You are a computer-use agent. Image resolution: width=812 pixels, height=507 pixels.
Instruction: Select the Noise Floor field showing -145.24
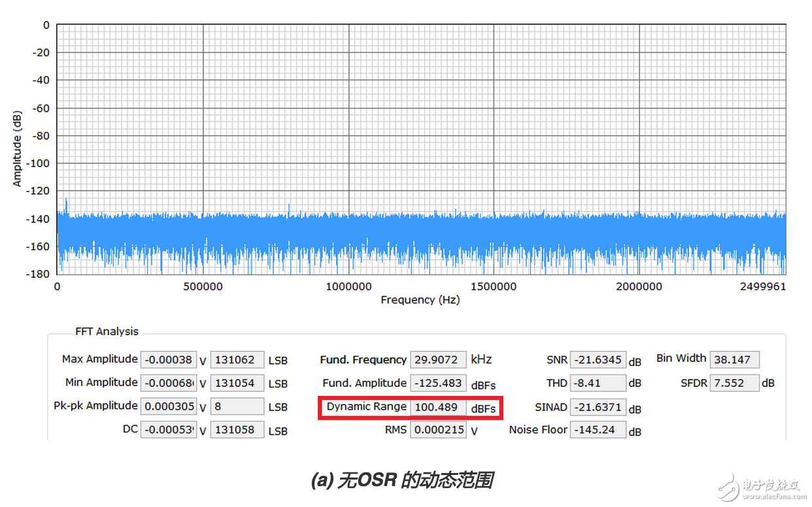pos(598,430)
